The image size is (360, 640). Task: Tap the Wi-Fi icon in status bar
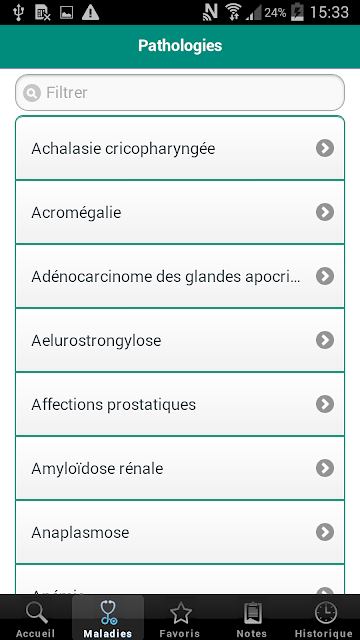tap(233, 12)
